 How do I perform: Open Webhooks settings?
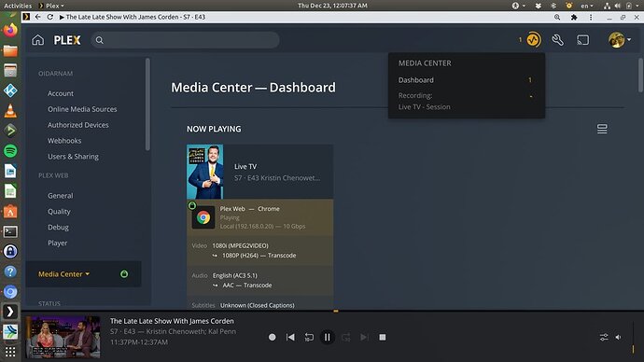[x=64, y=141]
